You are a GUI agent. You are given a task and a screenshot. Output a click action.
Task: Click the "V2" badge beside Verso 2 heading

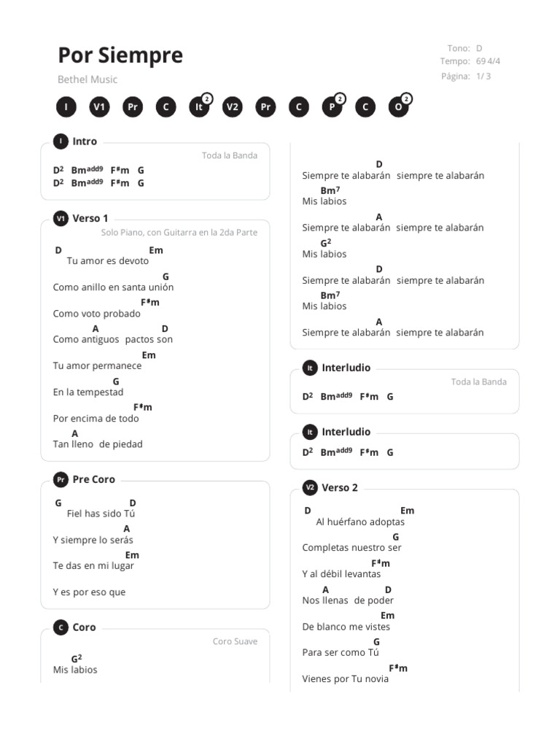(x=310, y=487)
